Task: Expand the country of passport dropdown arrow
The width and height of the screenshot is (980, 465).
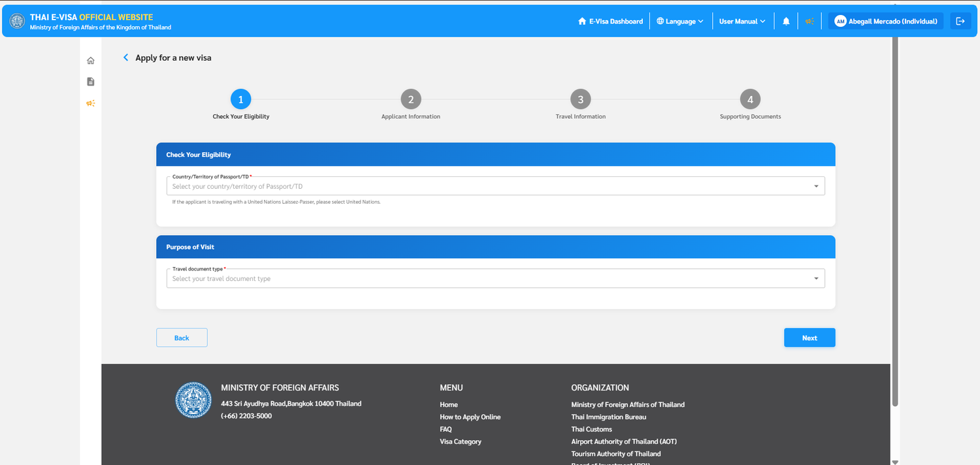Action: point(816,187)
